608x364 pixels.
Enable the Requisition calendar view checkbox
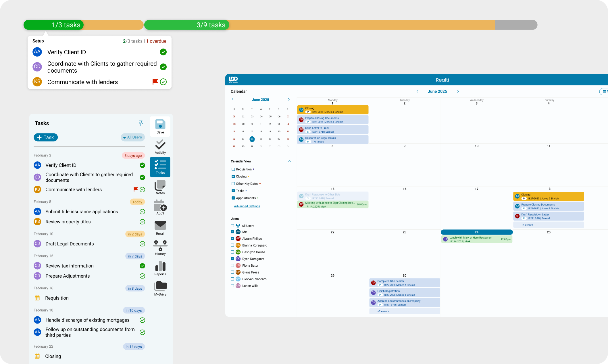(x=233, y=169)
